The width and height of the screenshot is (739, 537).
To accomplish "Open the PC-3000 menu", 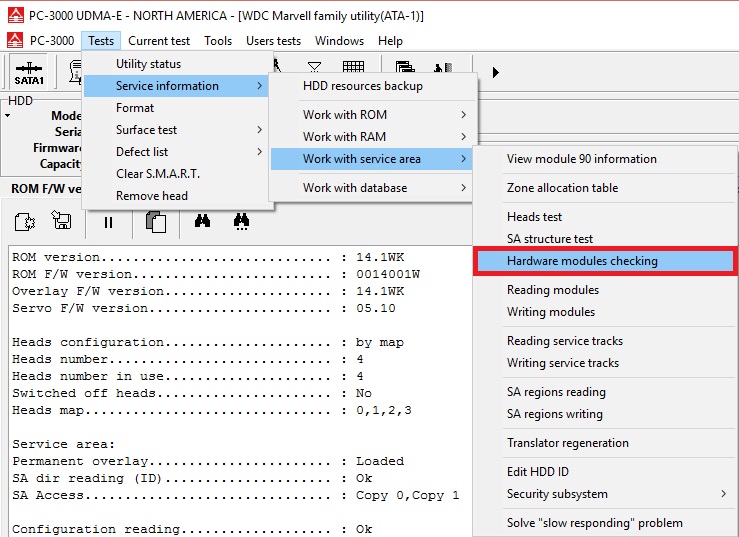I will (52, 41).
